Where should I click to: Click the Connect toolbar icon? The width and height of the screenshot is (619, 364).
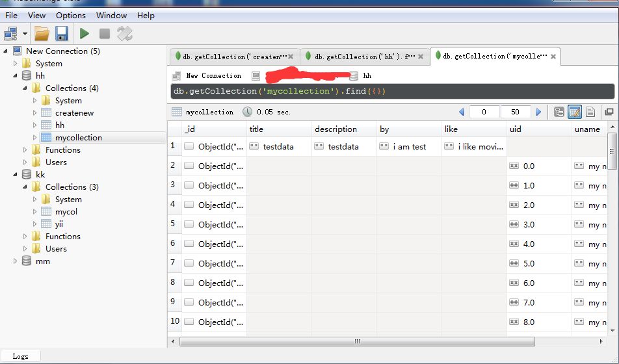click(11, 33)
